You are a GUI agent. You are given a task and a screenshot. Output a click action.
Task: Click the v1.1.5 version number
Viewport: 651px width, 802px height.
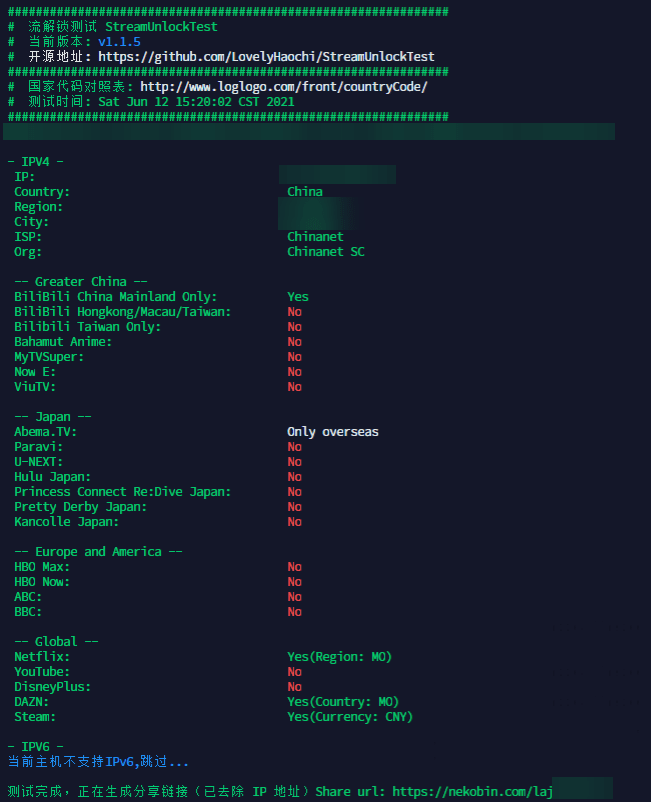tap(119, 42)
